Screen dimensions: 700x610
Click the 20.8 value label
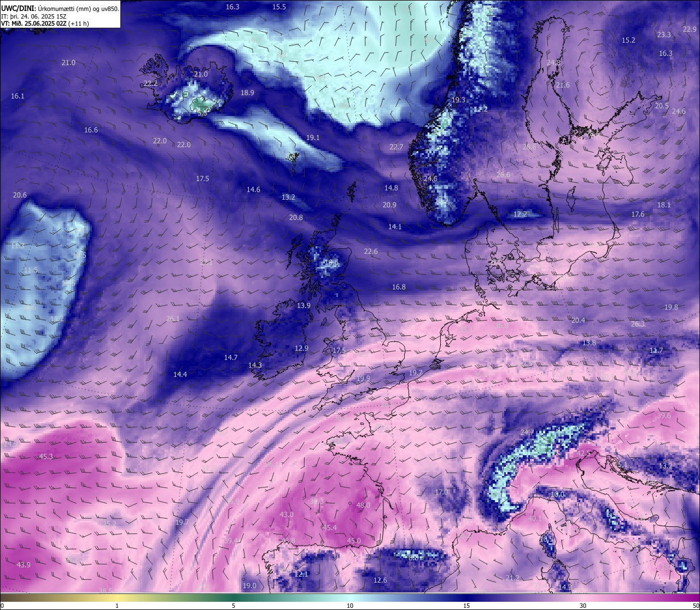(x=296, y=217)
